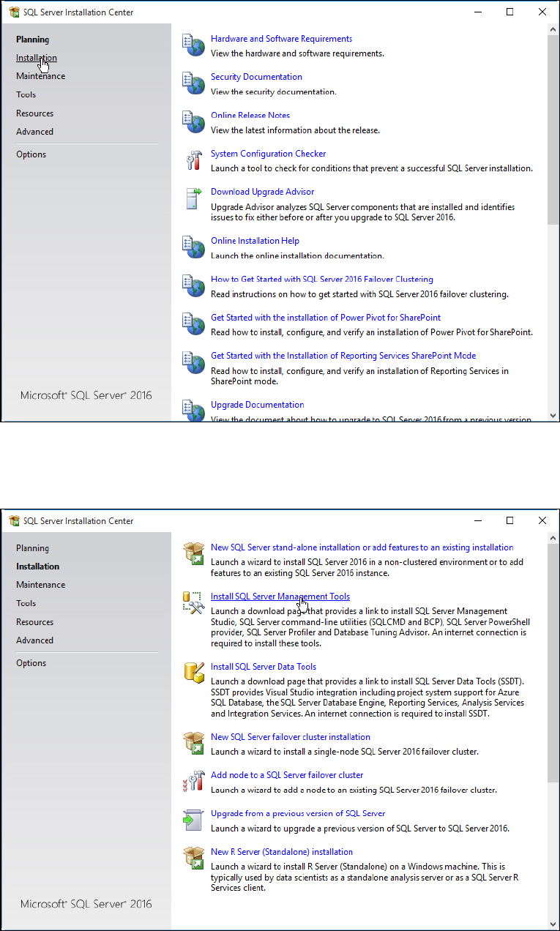The width and height of the screenshot is (560, 931).
Task: Select Planning in the bottom window sidebar
Action: click(x=32, y=548)
